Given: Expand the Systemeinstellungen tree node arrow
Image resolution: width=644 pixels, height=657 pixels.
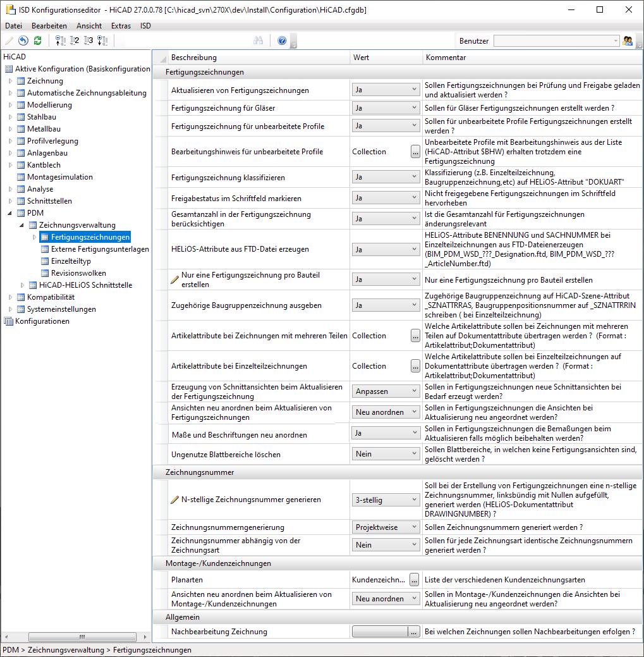Looking at the screenshot, I should (x=11, y=309).
